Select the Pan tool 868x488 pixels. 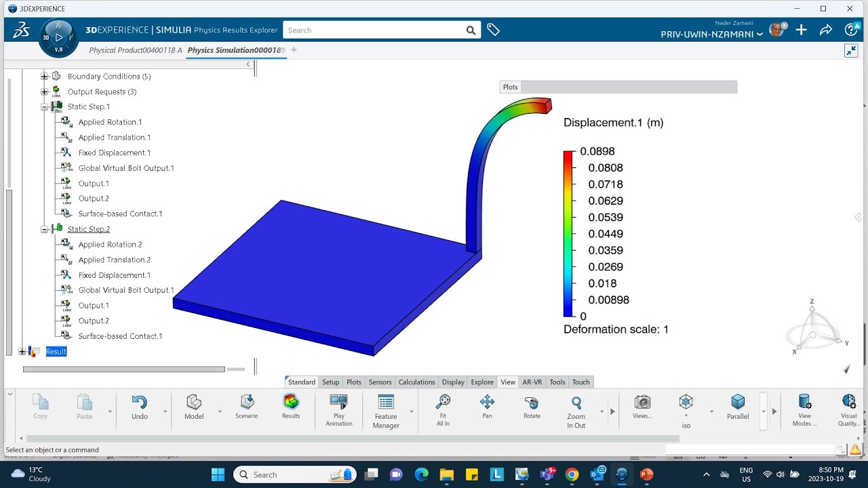pyautogui.click(x=487, y=407)
